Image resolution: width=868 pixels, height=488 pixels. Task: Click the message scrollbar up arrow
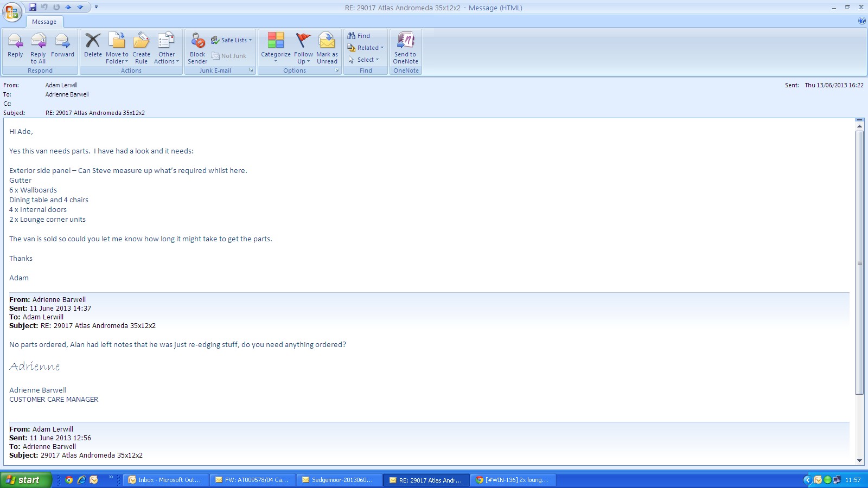click(x=859, y=126)
